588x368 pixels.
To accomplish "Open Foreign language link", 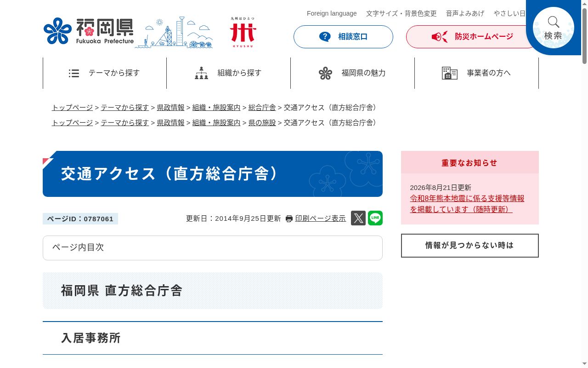I will [332, 13].
